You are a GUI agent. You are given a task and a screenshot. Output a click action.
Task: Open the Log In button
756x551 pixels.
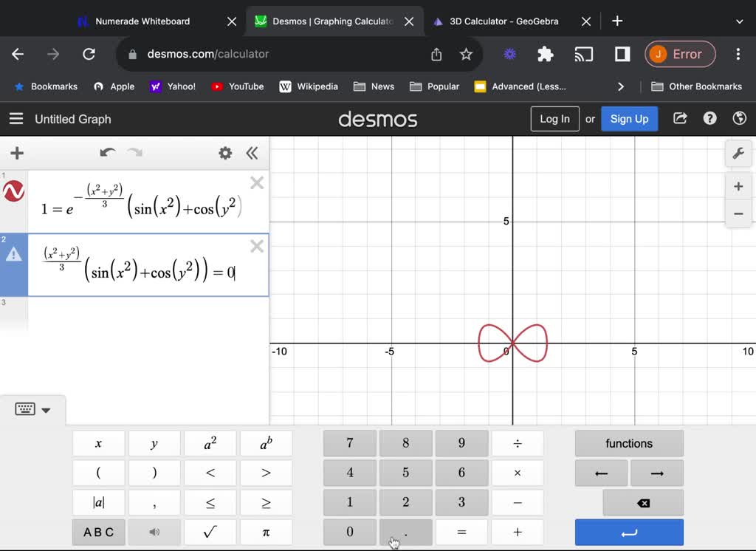(554, 118)
